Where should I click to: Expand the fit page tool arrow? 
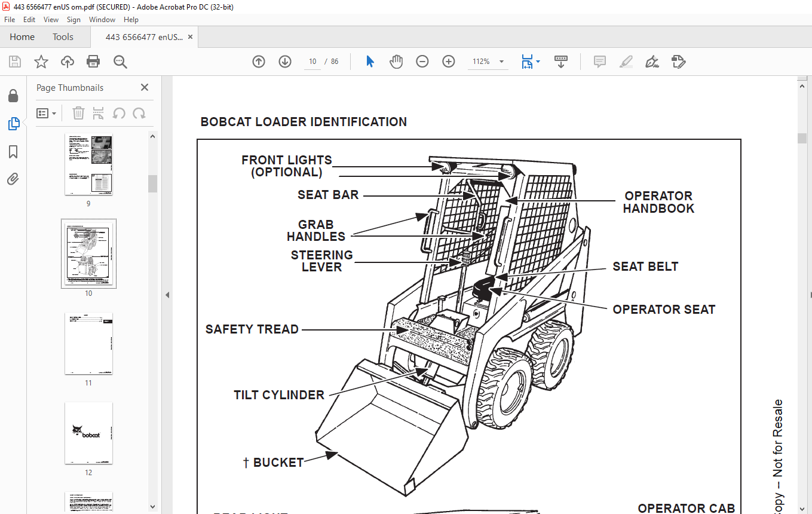(538, 62)
